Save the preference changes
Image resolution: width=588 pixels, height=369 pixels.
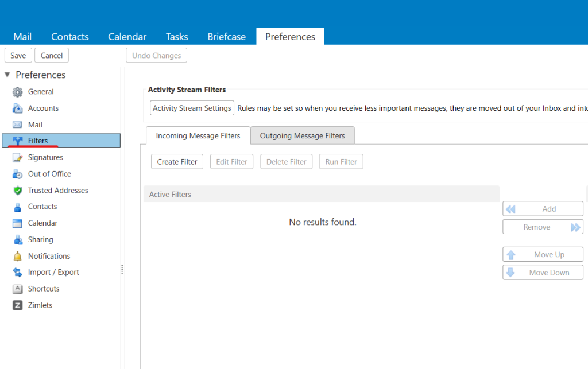pyautogui.click(x=18, y=56)
